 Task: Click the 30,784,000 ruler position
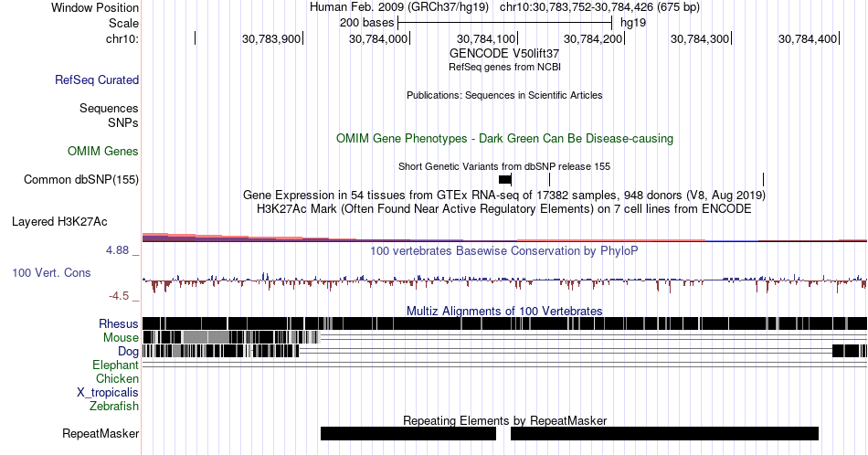(378, 38)
